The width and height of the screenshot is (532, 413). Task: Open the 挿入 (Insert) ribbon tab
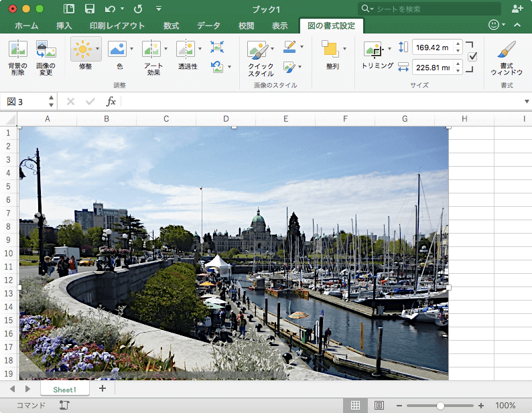[64, 25]
